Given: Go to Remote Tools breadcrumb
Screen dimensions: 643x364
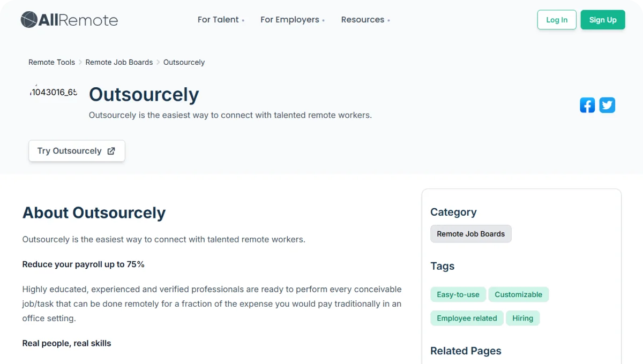Looking at the screenshot, I should click(x=52, y=62).
